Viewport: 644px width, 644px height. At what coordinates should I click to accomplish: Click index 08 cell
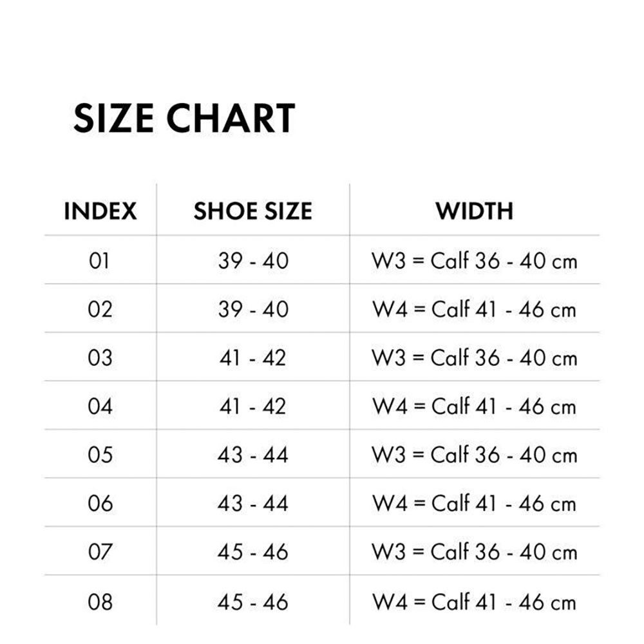click(x=100, y=601)
